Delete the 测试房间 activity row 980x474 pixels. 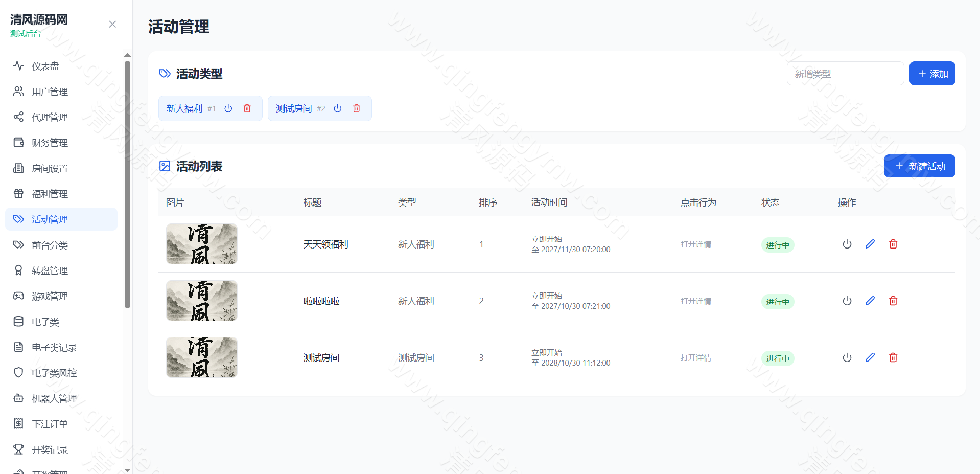tap(893, 357)
